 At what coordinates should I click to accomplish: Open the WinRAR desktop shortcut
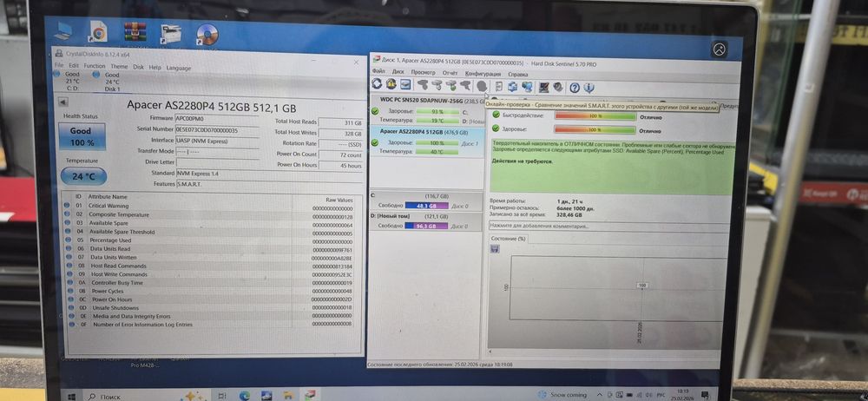135,31
